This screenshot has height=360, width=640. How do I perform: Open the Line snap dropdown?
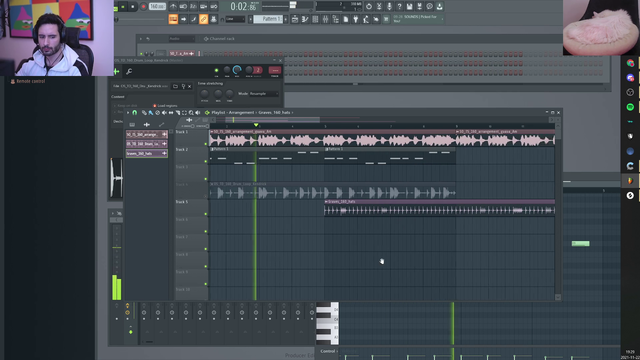pos(235,19)
